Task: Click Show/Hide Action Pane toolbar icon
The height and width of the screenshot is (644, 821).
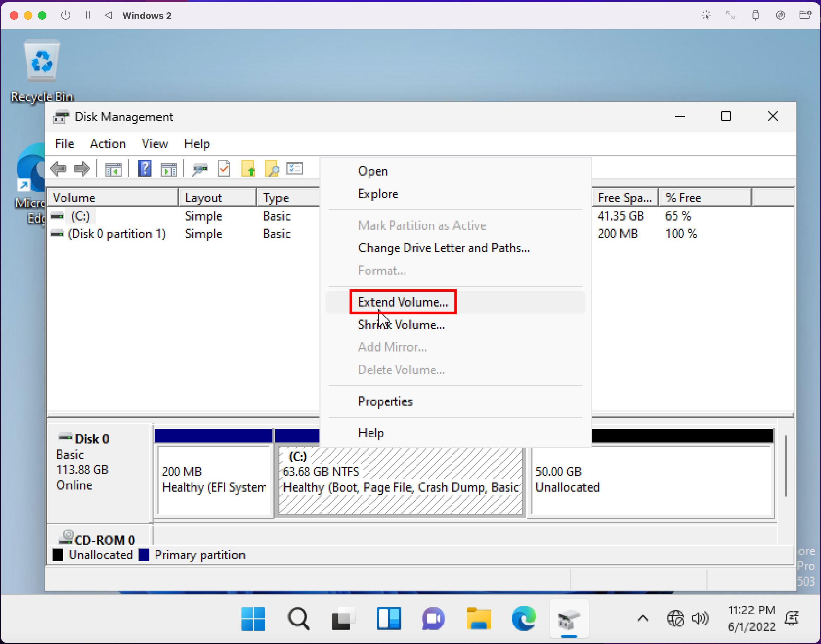Action: coord(169,169)
